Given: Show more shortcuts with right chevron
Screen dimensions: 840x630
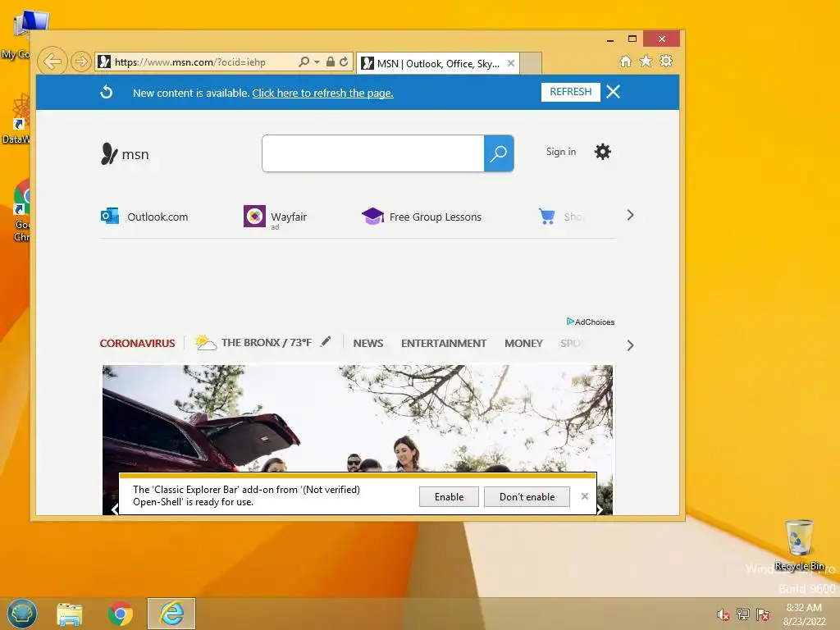Looking at the screenshot, I should click(x=630, y=216).
